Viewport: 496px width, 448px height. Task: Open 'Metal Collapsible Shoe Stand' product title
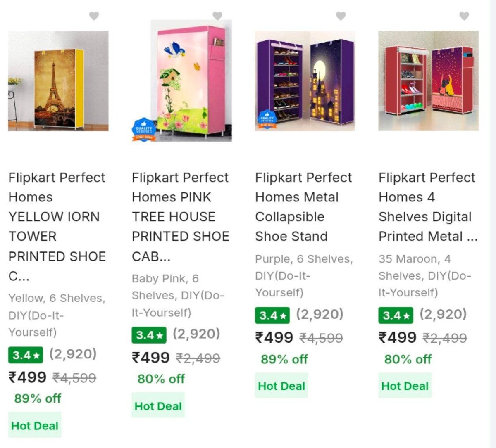pyautogui.click(x=303, y=207)
